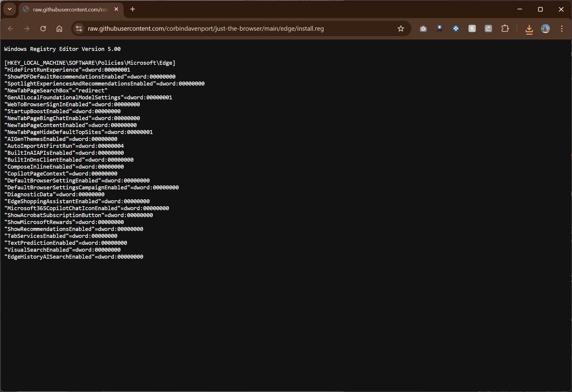Reload the install.reg page
The height and width of the screenshot is (392, 572).
43,29
